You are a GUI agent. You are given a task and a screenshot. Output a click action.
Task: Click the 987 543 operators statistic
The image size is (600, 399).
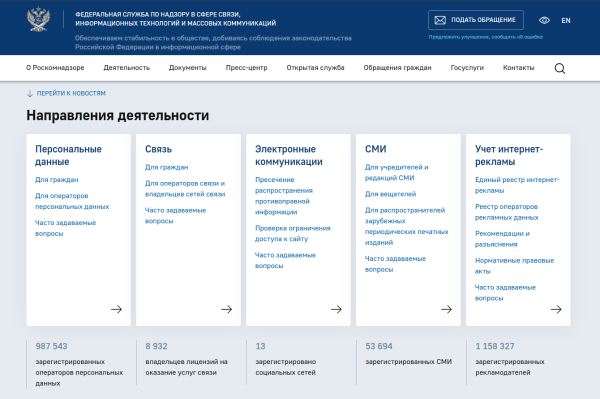pyautogui.click(x=78, y=364)
